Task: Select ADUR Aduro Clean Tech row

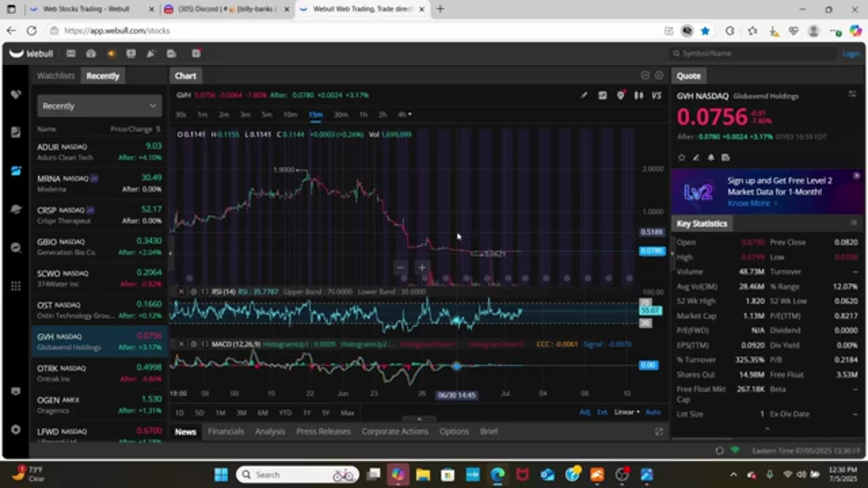Action: tap(99, 152)
